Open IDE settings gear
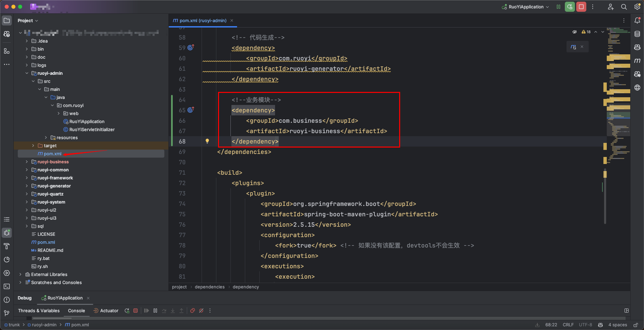This screenshot has width=644, height=330. (x=637, y=7)
